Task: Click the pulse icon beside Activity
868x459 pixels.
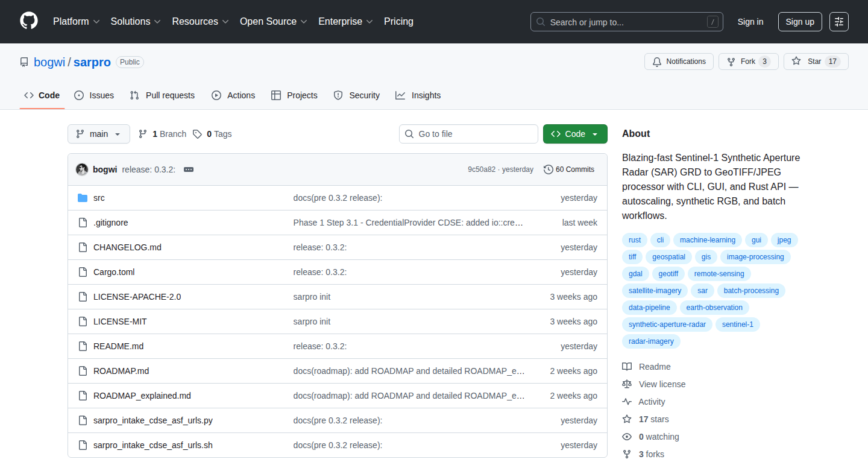Action: click(627, 402)
